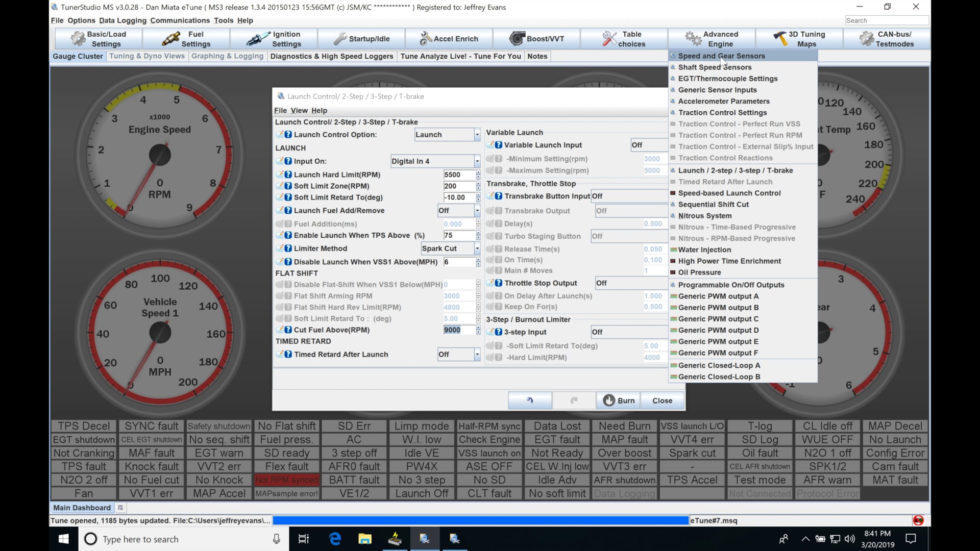Viewport: 980px width, 551px height.
Task: Close the Launch Control dialog with Close button
Action: click(x=661, y=400)
